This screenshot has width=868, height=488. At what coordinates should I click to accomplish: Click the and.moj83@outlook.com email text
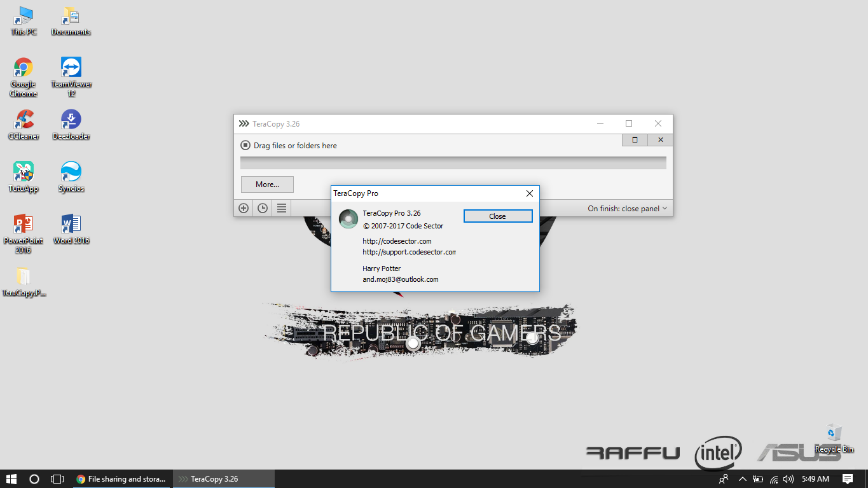pos(400,279)
